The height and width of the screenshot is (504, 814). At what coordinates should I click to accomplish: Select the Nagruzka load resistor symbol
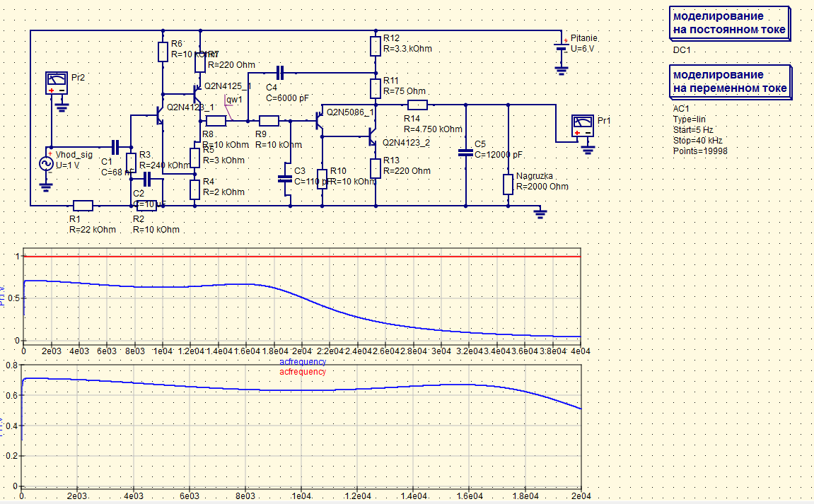point(508,184)
